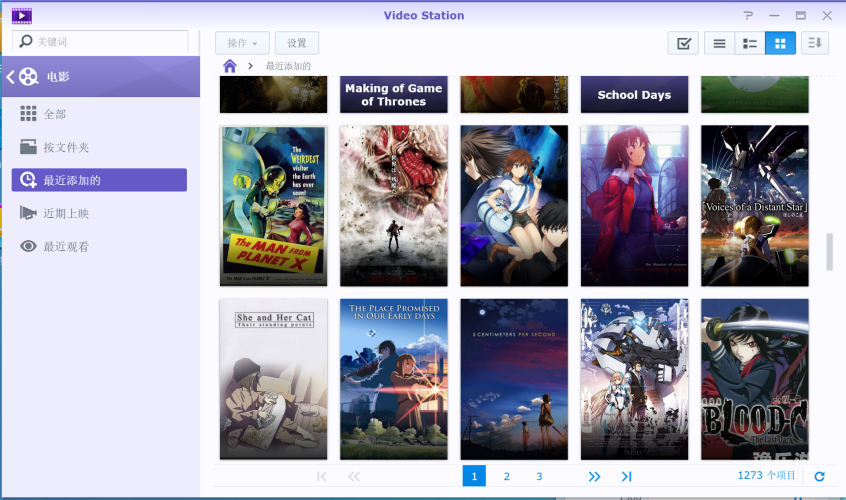Image resolution: width=846 pixels, height=500 pixels.
Task: Click the 设置 button
Action: (x=297, y=43)
